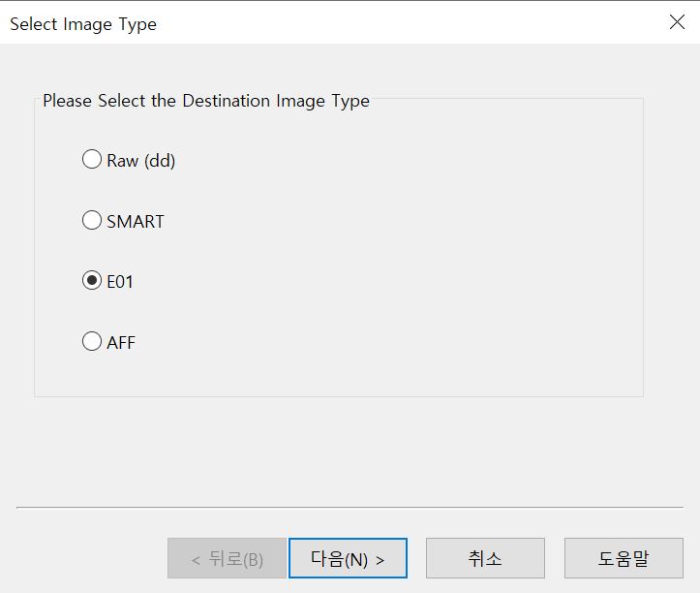Cancel the wizard with 취소

(x=485, y=558)
